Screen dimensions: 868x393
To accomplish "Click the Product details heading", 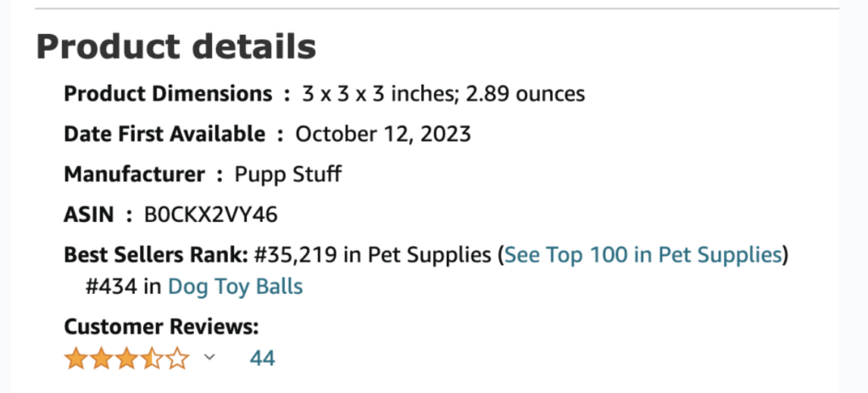I will point(176,47).
